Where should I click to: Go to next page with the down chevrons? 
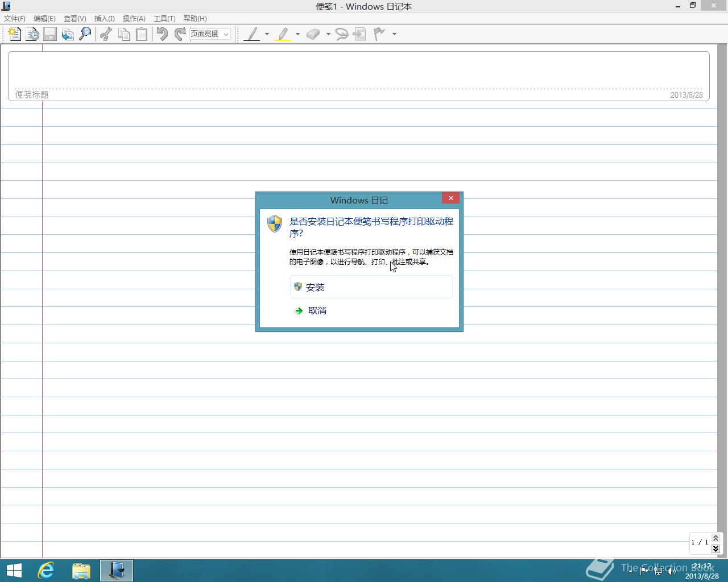point(715,548)
